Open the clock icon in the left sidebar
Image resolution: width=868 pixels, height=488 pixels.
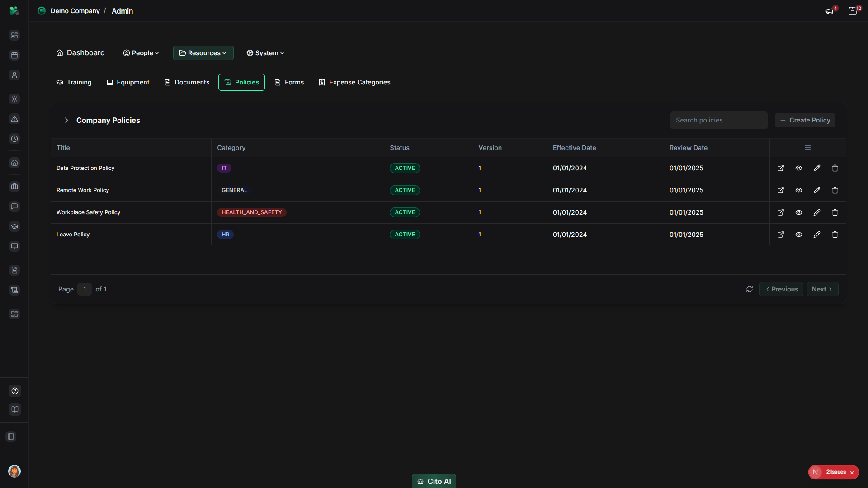pos(14,139)
